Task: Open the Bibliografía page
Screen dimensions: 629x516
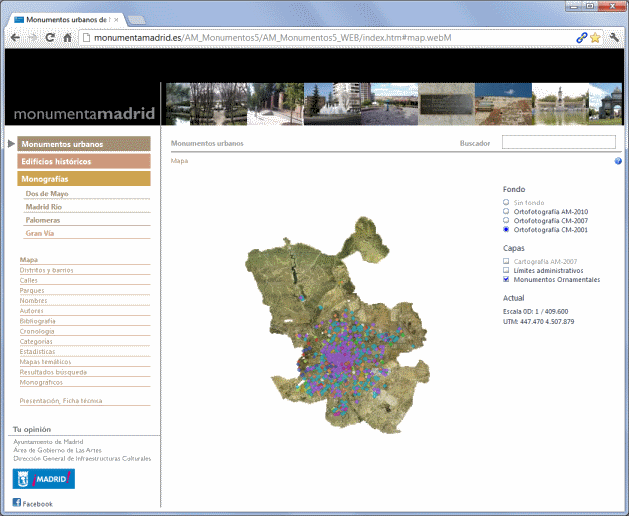Action: [x=37, y=321]
